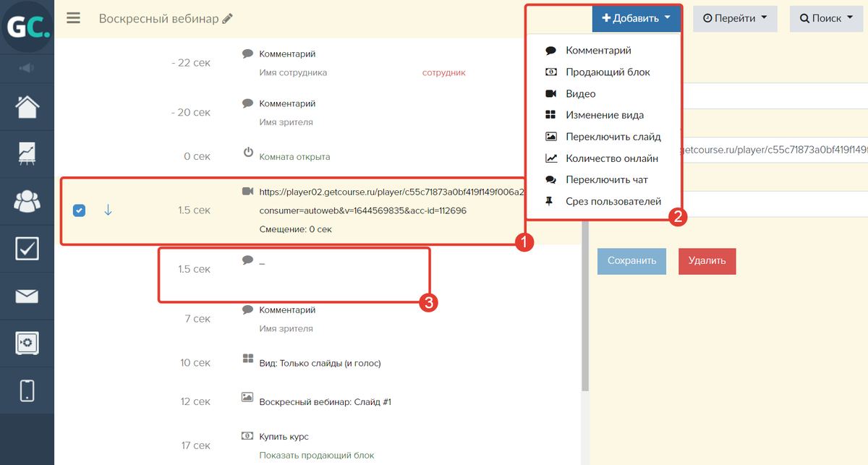Click the red Удалить button
Image resolution: width=868 pixels, height=465 pixels.
707,261
